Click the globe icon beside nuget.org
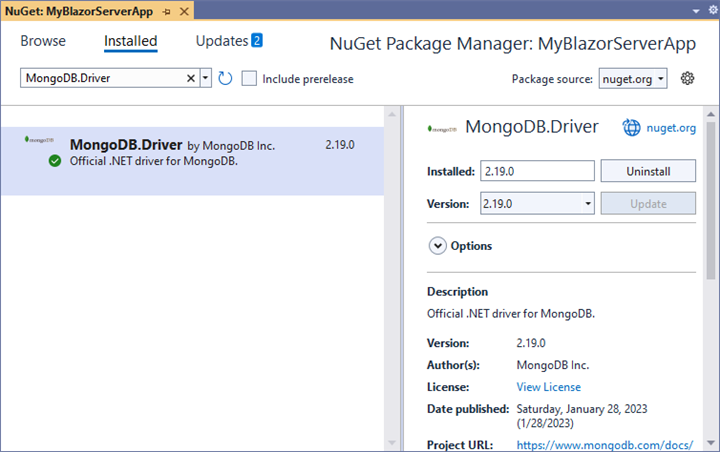Image resolution: width=720 pixels, height=452 pixels. click(x=631, y=128)
